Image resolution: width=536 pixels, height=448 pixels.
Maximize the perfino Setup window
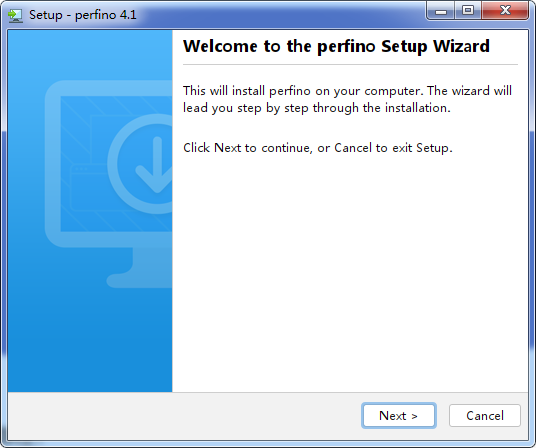[x=468, y=11]
